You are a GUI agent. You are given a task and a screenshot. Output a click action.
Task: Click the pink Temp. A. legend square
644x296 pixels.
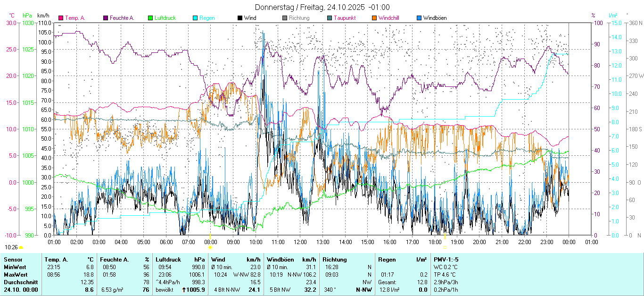[61, 18]
